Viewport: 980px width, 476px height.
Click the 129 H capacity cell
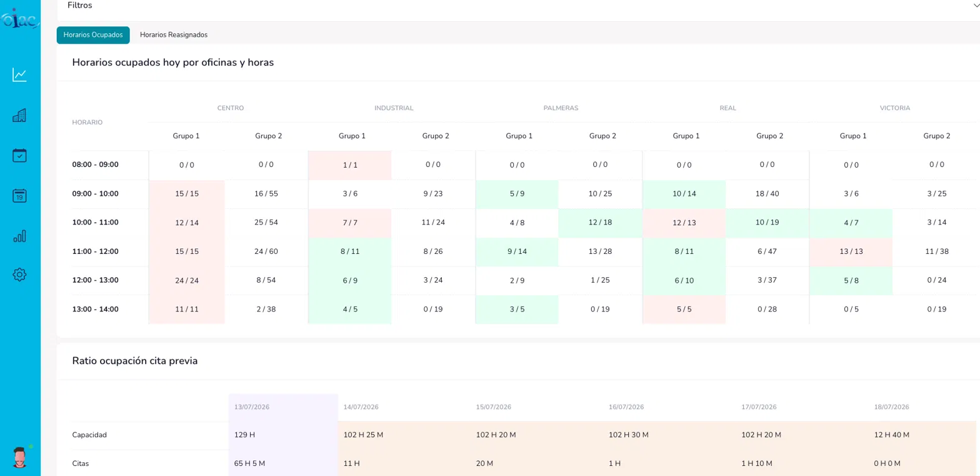click(283, 435)
